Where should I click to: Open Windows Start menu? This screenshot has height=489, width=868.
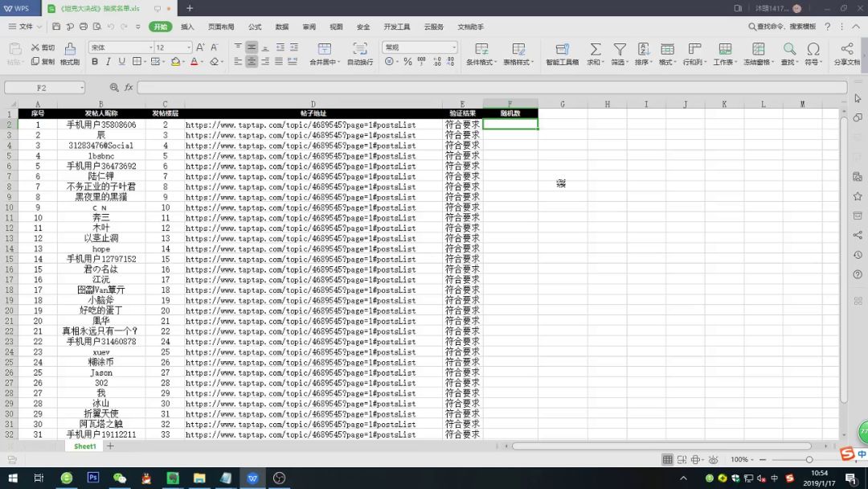pos(12,478)
